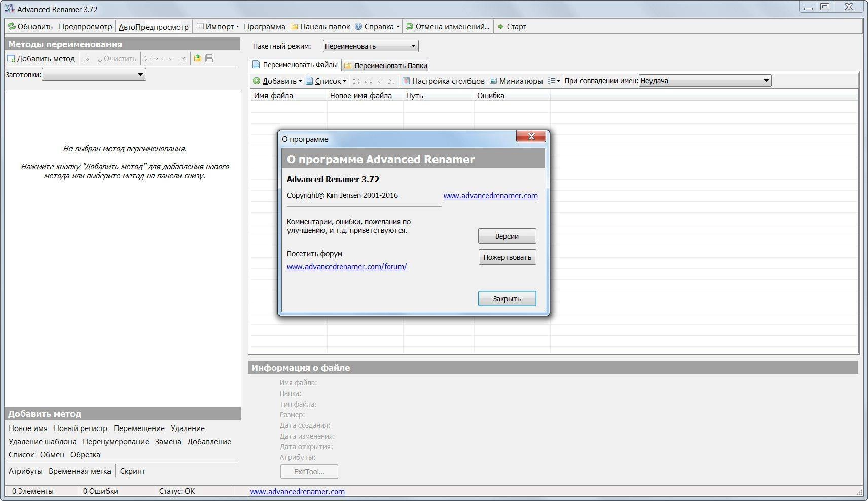This screenshot has width=868, height=501.
Task: Click move file down icon in file toolbar
Action: pos(380,81)
